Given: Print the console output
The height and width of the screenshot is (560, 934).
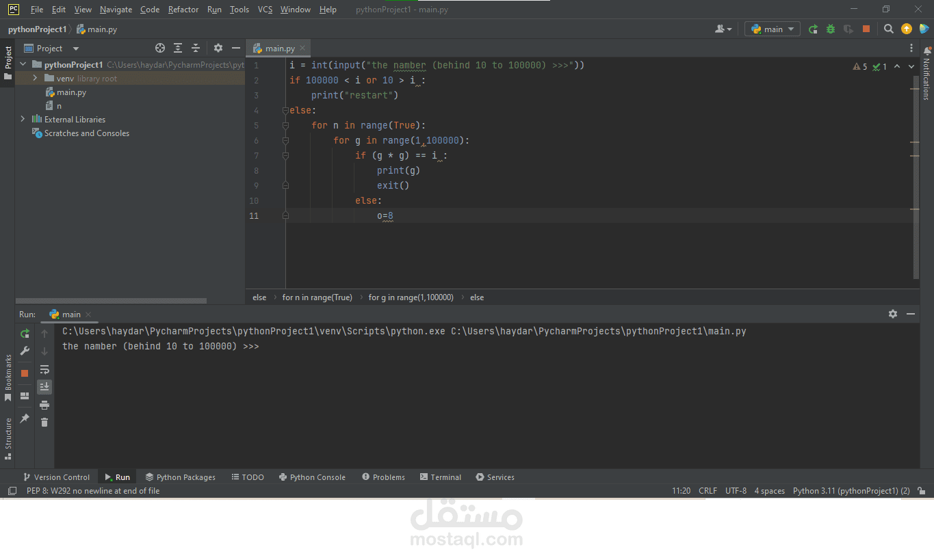Looking at the screenshot, I should (44, 405).
